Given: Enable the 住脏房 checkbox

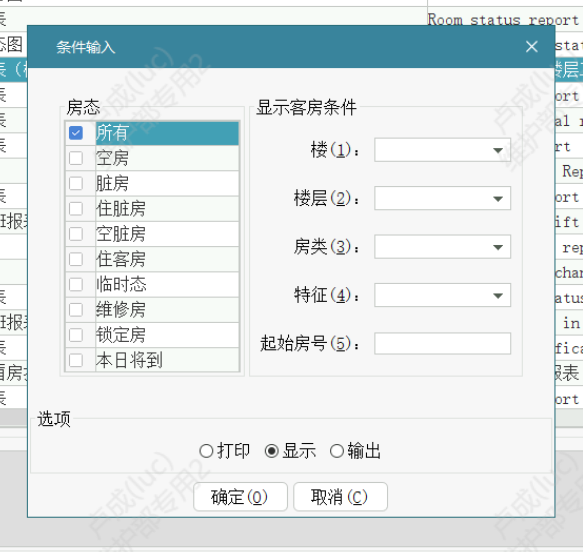Looking at the screenshot, I should click(x=76, y=209).
